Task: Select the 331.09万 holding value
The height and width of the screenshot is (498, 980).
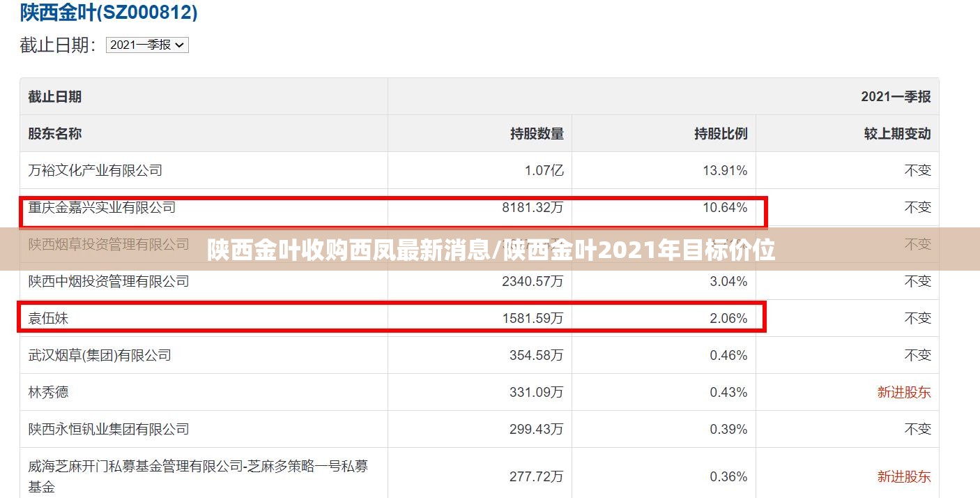Action: (537, 392)
